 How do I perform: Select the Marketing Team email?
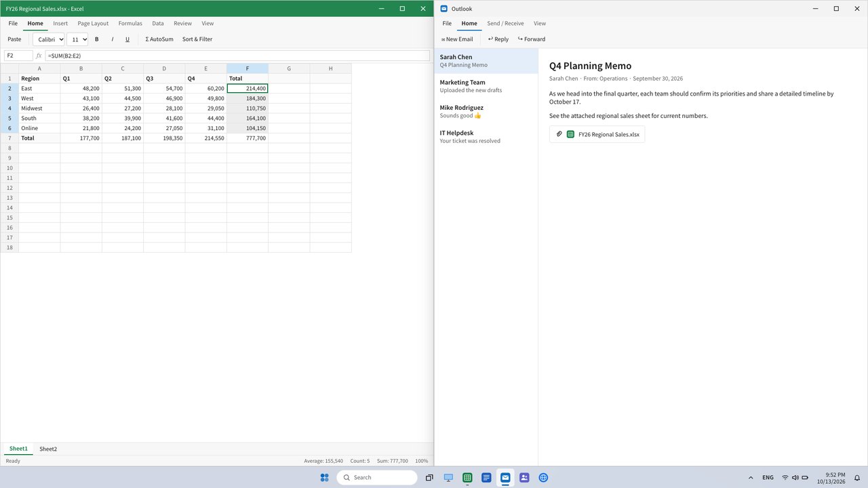pos(486,86)
